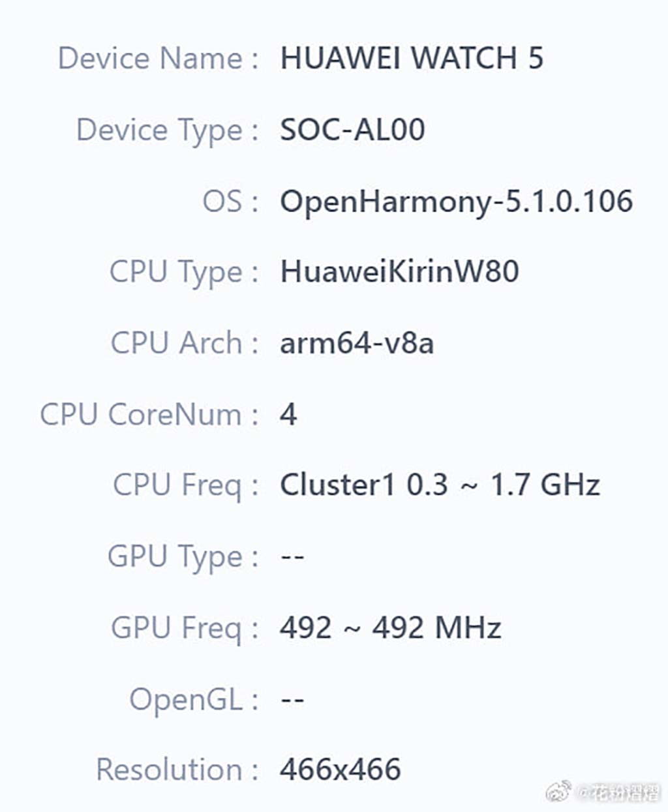Select the 492 ~ 492 MHz value

[390, 627]
